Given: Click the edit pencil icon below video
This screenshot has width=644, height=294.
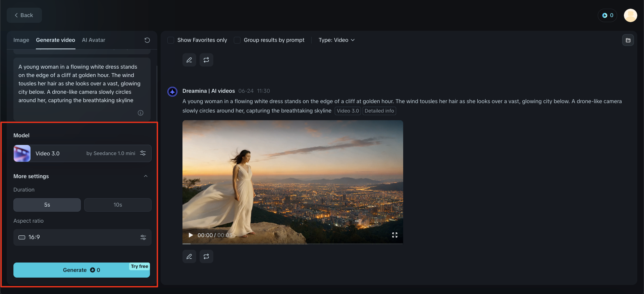Looking at the screenshot, I should coord(189,256).
